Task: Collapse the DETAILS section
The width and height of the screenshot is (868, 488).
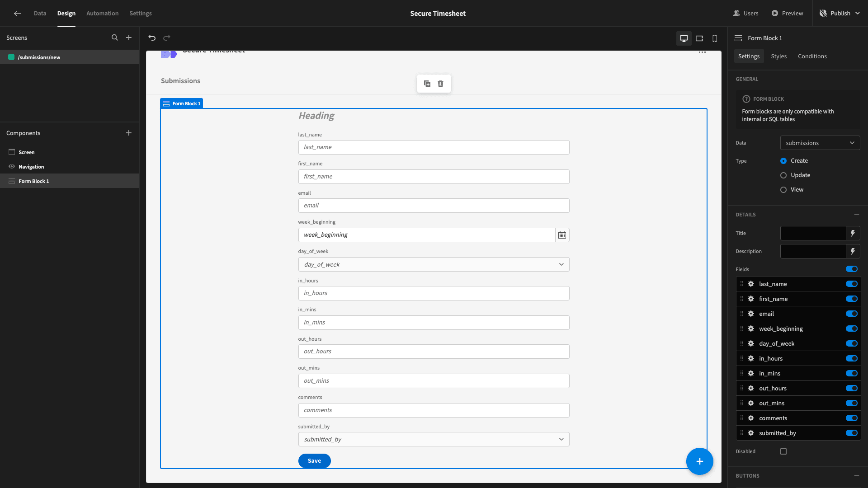Action: [856, 215]
